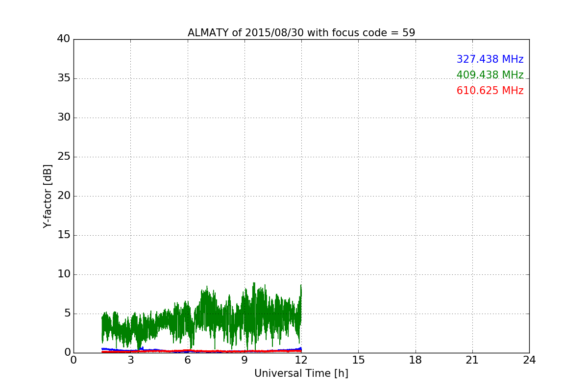Click the Universal Time [h] axis label
This screenshot has height=392, width=588.
pyautogui.click(x=301, y=373)
